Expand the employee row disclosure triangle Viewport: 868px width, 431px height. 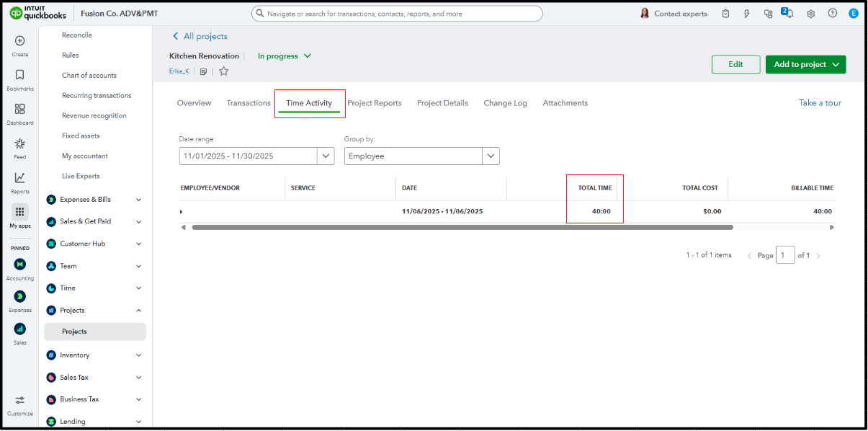click(x=182, y=212)
